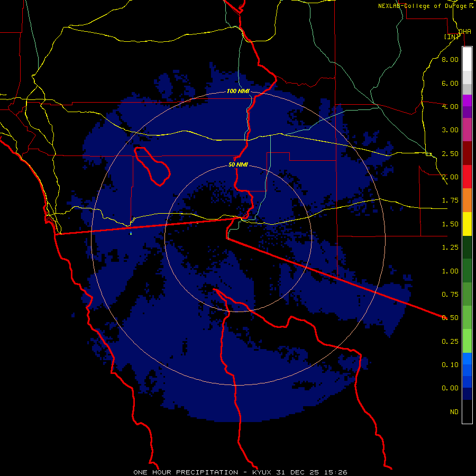Select the 0.50 legend value
The height and width of the screenshot is (476, 476).
click(x=450, y=318)
